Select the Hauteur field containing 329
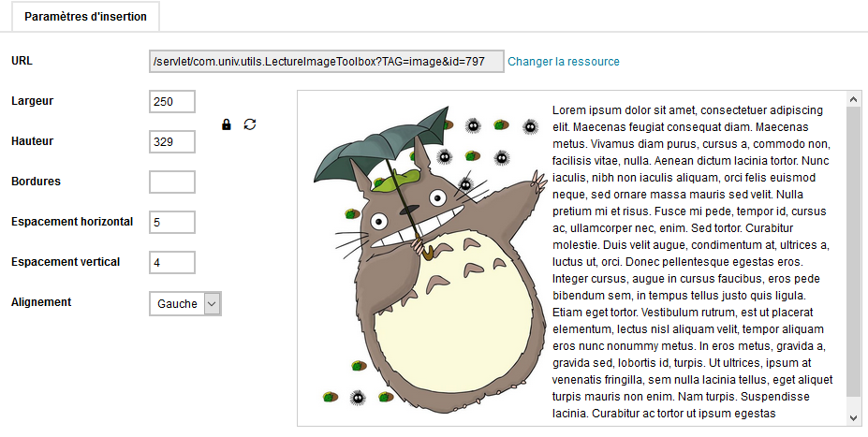 pos(172,141)
